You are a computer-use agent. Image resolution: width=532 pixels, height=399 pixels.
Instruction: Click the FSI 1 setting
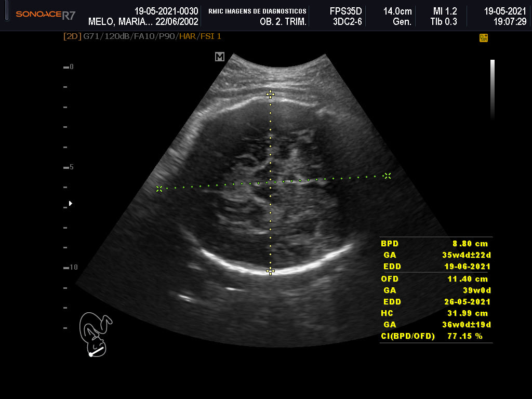[x=211, y=36]
